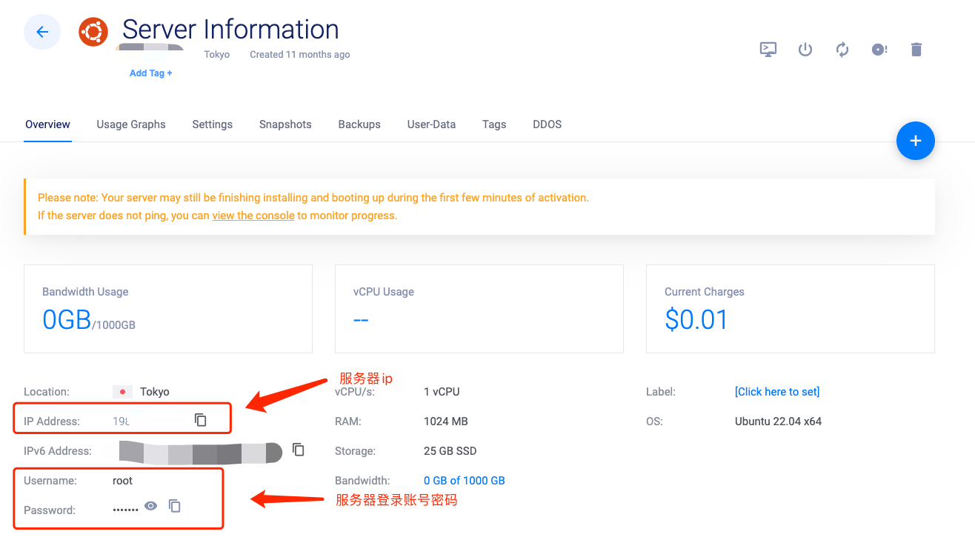This screenshot has width=975, height=560.
Task: Delete the server via trash icon
Action: 916,49
